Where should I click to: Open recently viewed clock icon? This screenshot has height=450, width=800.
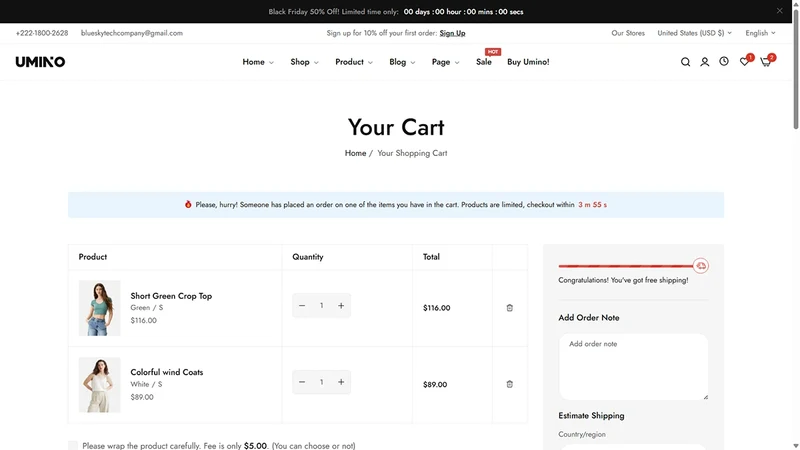point(724,61)
